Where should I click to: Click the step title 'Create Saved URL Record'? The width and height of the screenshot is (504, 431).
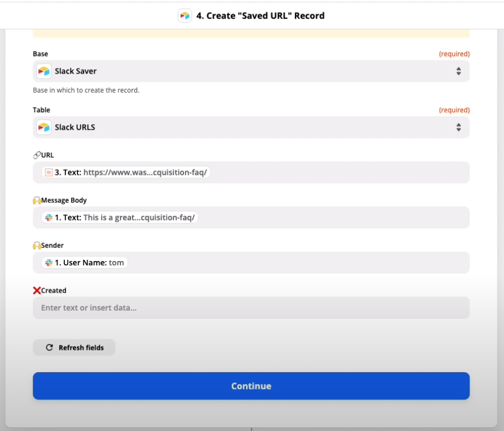(x=260, y=15)
